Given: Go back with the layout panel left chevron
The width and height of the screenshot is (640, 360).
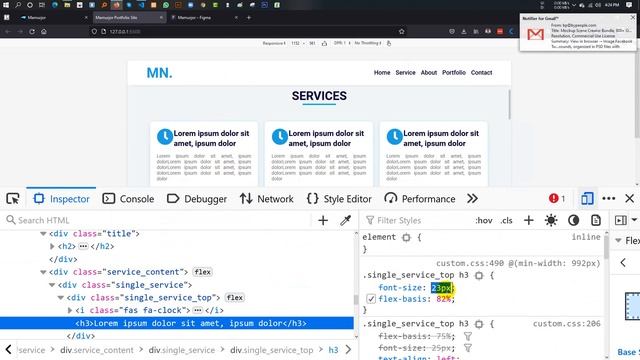Looking at the screenshot, I should point(623,262).
